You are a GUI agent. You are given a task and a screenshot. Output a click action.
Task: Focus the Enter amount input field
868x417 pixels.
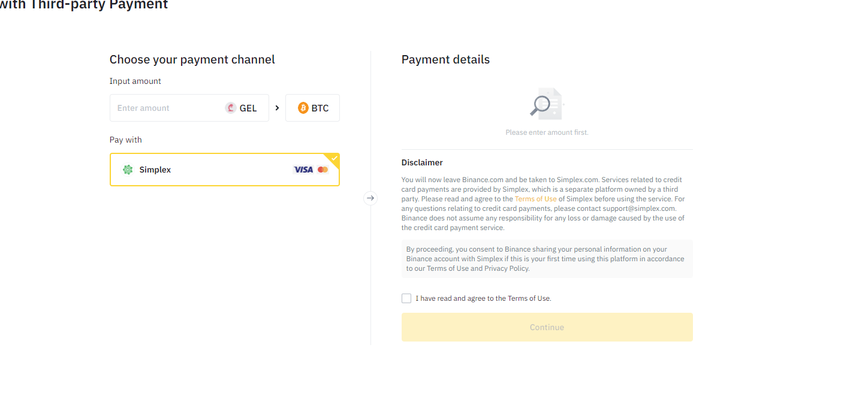[165, 108]
